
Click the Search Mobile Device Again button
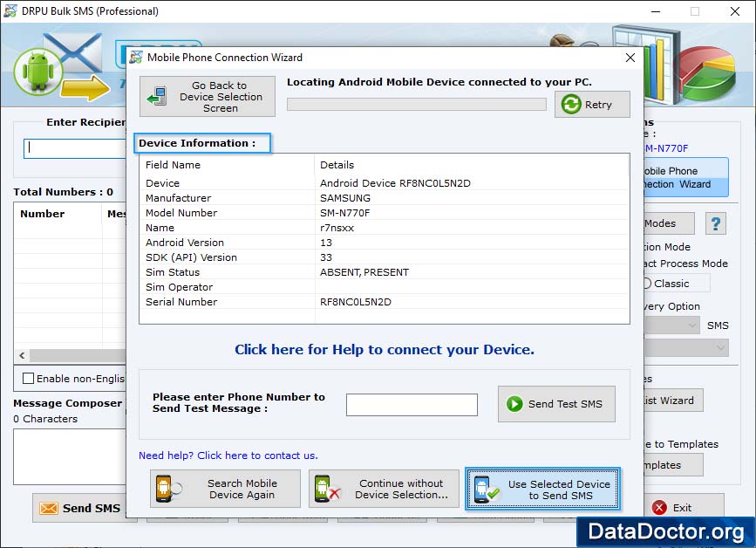click(225, 489)
